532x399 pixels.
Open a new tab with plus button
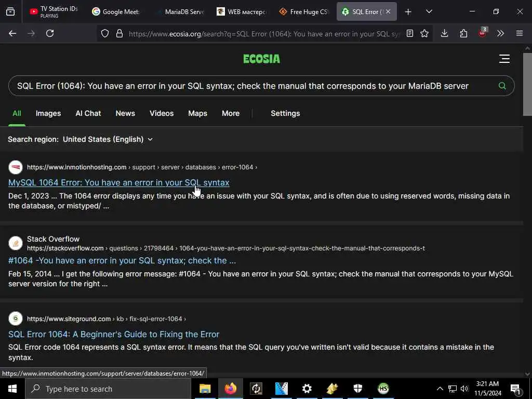408,12
